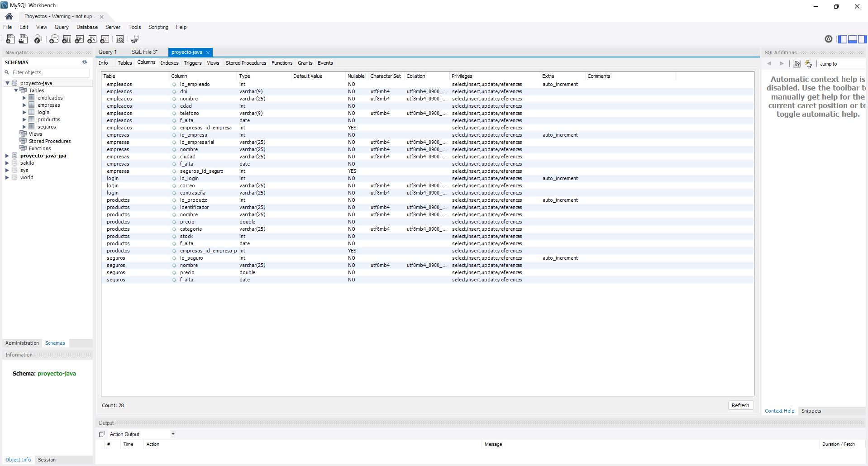The width and height of the screenshot is (868, 466).
Task: Click the Home screen icon
Action: pyautogui.click(x=9, y=16)
